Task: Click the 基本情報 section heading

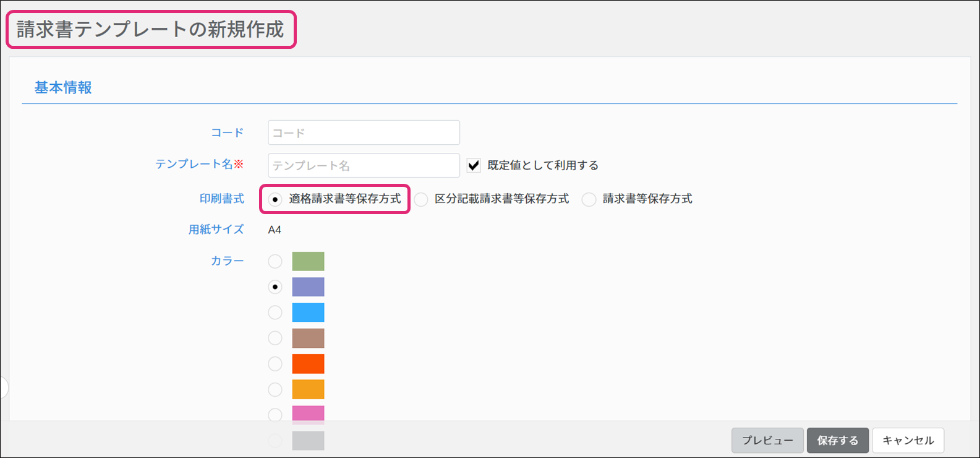Action: point(63,88)
